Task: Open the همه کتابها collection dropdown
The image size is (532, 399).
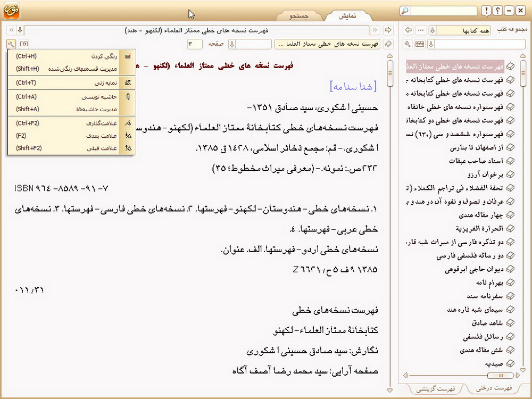Action: click(x=432, y=30)
